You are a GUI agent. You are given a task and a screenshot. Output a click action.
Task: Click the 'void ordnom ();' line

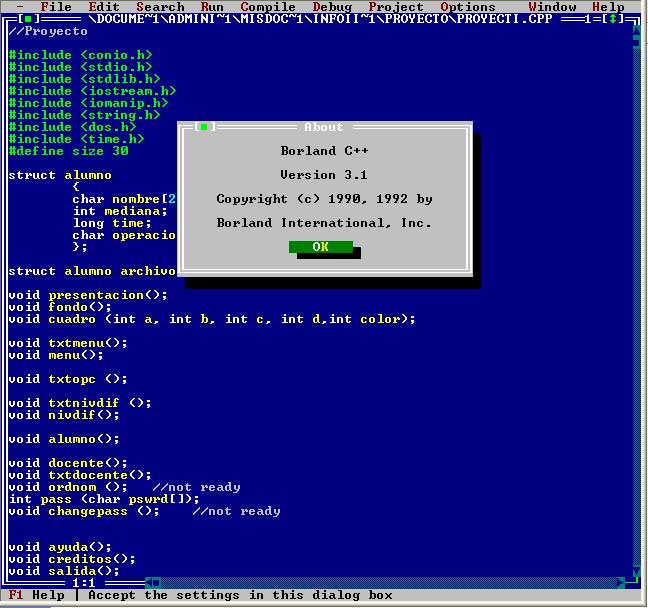point(68,487)
